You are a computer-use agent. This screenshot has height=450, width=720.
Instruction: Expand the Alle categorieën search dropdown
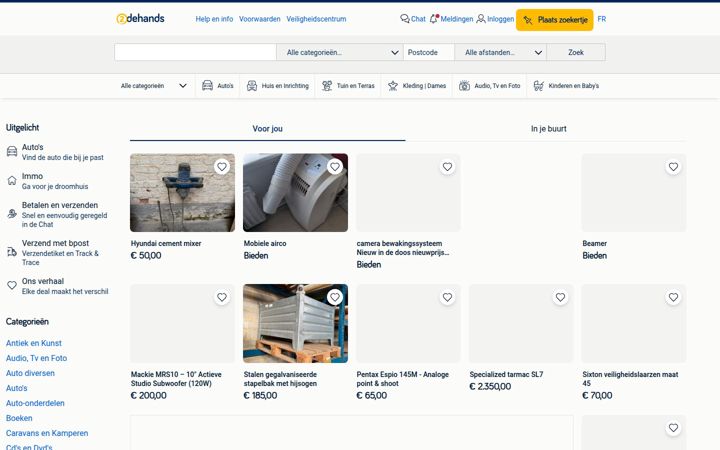coord(340,52)
